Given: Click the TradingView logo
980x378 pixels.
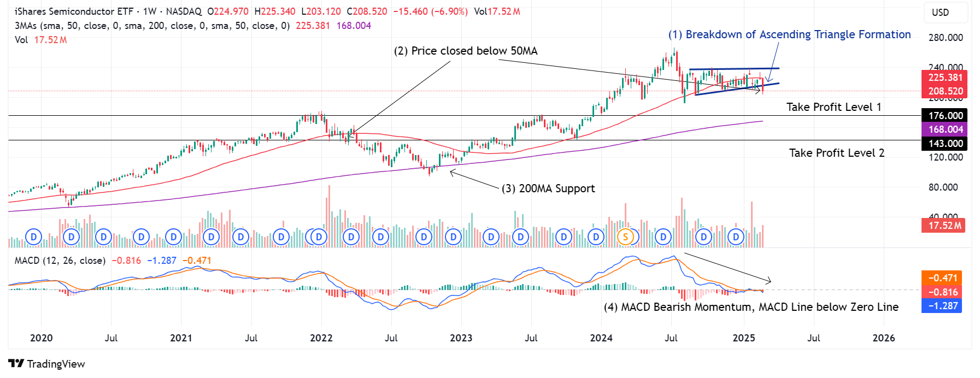Looking at the screenshot, I should (x=46, y=364).
